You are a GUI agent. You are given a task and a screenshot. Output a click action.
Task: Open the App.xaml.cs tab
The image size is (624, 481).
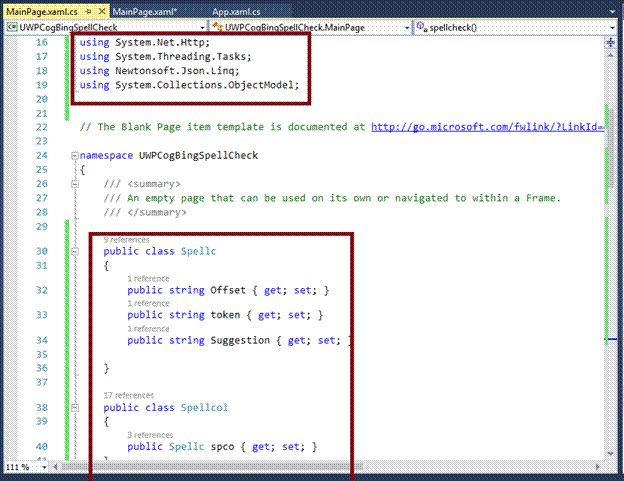click(236, 12)
